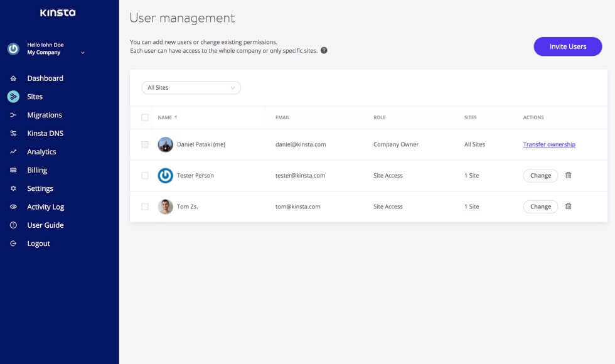Check the select-all box in the table header
The width and height of the screenshot is (615, 364).
(145, 117)
